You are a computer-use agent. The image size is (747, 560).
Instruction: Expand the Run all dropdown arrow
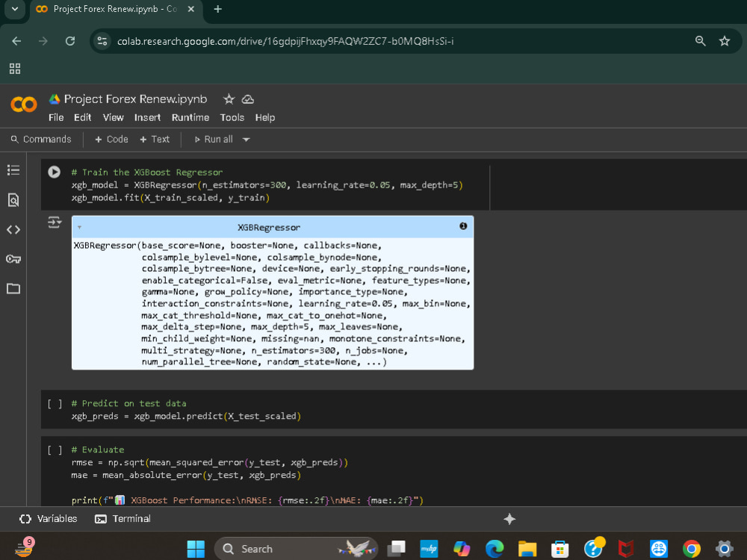coord(247,140)
